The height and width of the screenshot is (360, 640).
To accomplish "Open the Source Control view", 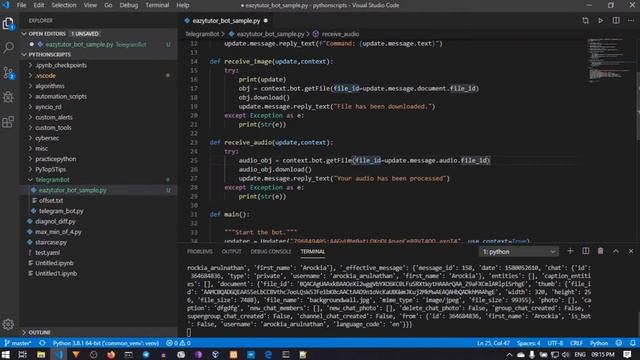I will (8, 73).
